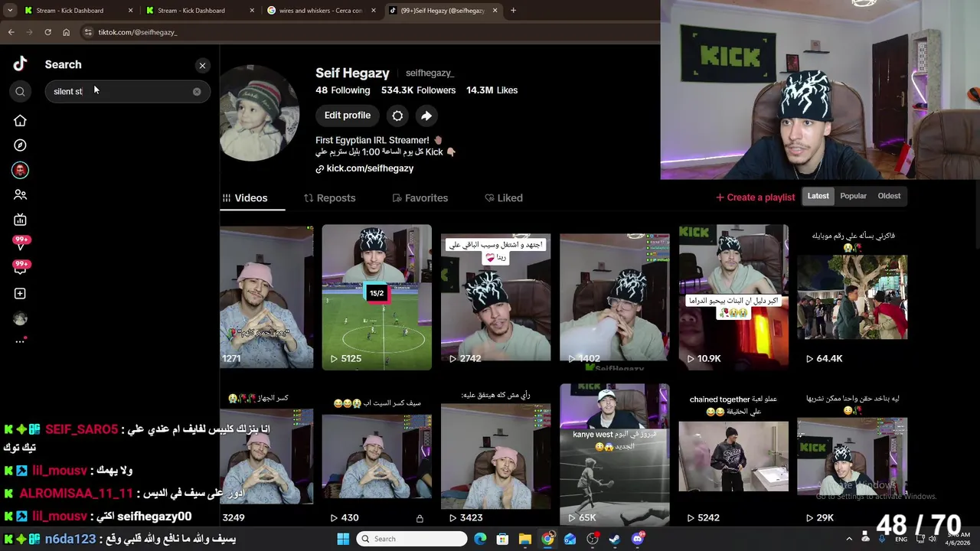View site information icon in address bar
The width and height of the screenshot is (980, 551).
pos(88,32)
